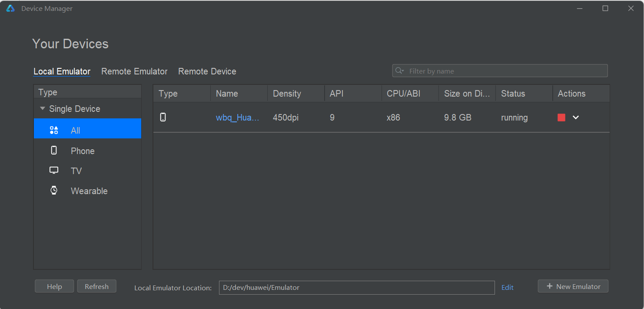644x309 pixels.
Task: Click the Actions column header
Action: pos(581,94)
